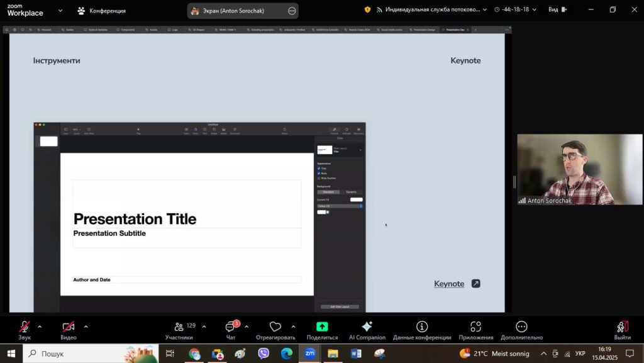Viewport: 644px width, 363px height.
Task: Click the Chart tool in the Keynote toolbar
Action: click(x=196, y=131)
